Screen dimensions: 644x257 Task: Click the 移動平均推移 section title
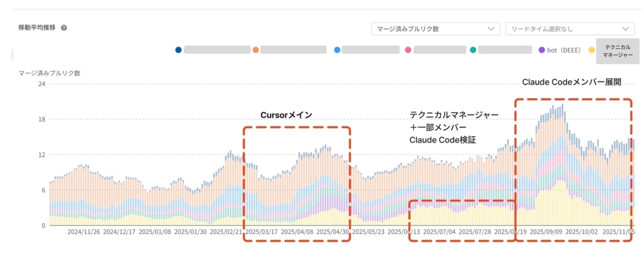[37, 28]
